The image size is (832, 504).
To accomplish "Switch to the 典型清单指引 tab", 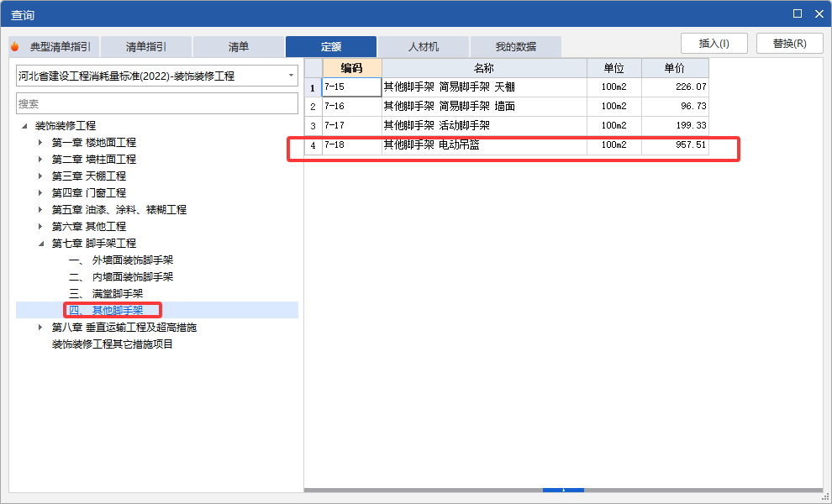I will tap(63, 46).
